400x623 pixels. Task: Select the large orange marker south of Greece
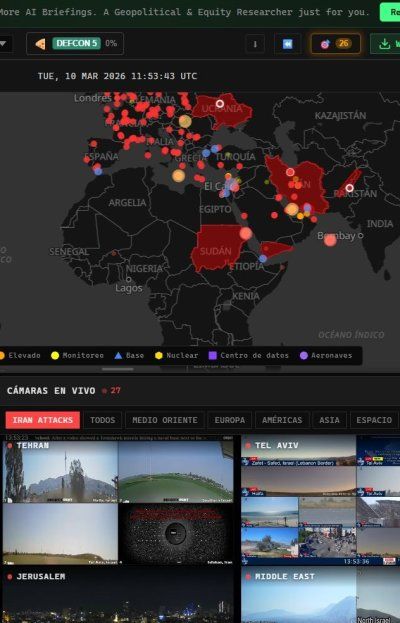click(178, 175)
